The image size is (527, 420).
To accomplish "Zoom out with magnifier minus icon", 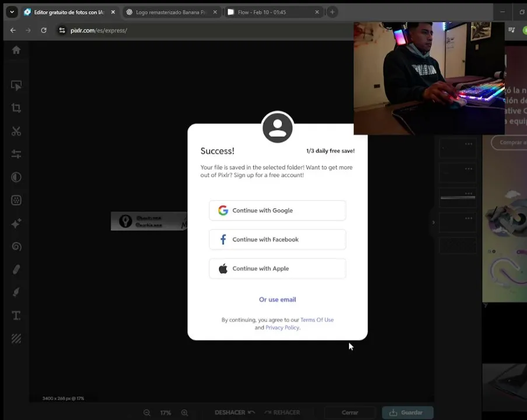I will (x=147, y=412).
